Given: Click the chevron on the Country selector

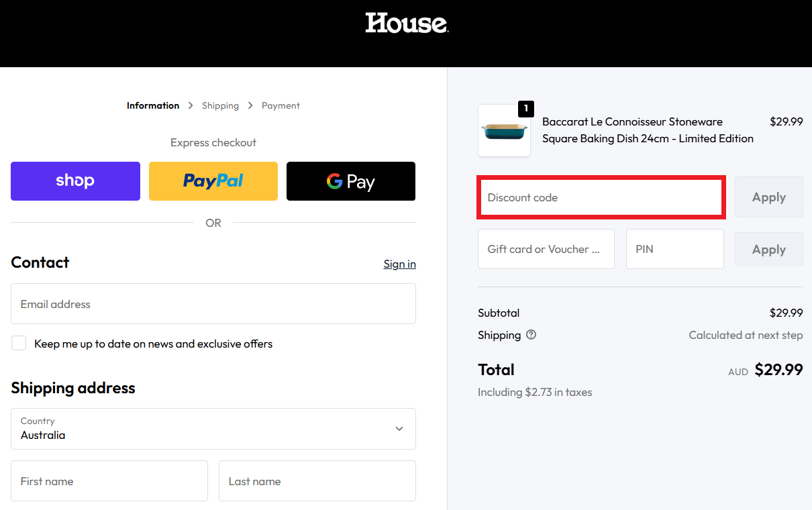Looking at the screenshot, I should tap(399, 428).
